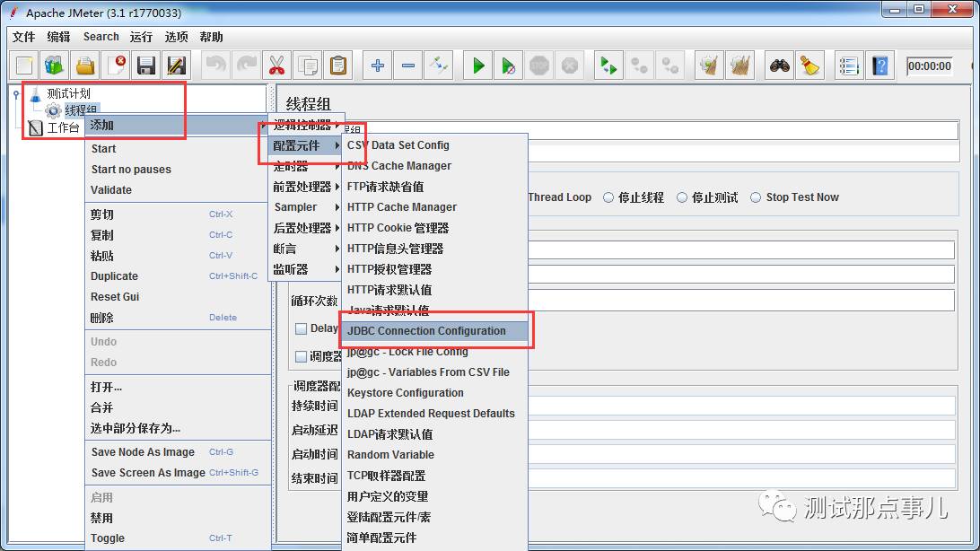
Task: Toggle the Delay checkbox
Action: click(302, 328)
